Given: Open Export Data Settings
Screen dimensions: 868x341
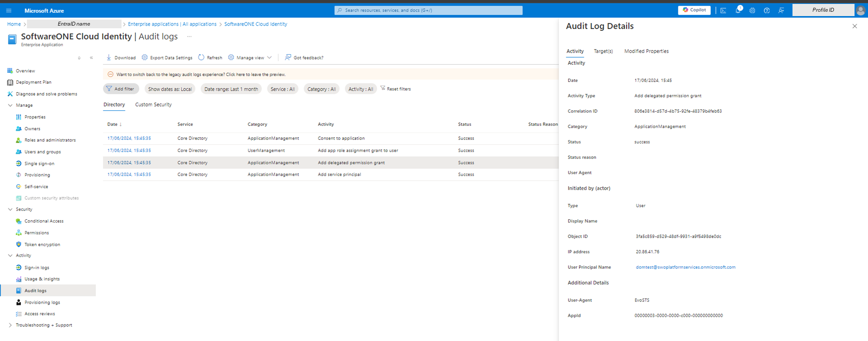Looking at the screenshot, I should (167, 57).
